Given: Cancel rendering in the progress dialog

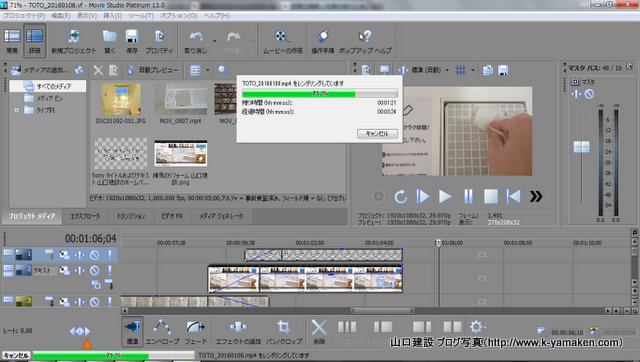Looking at the screenshot, I should pyautogui.click(x=377, y=134).
